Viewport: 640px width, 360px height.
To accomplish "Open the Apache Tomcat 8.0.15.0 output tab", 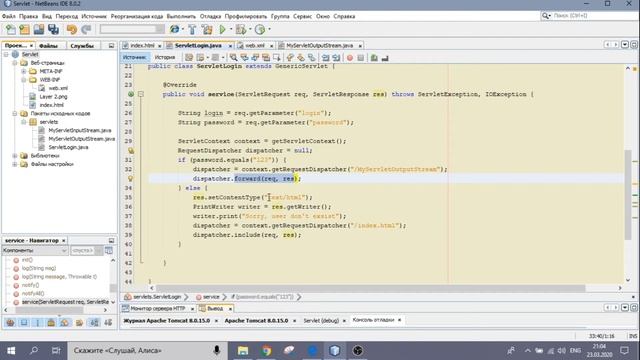I will click(256, 321).
